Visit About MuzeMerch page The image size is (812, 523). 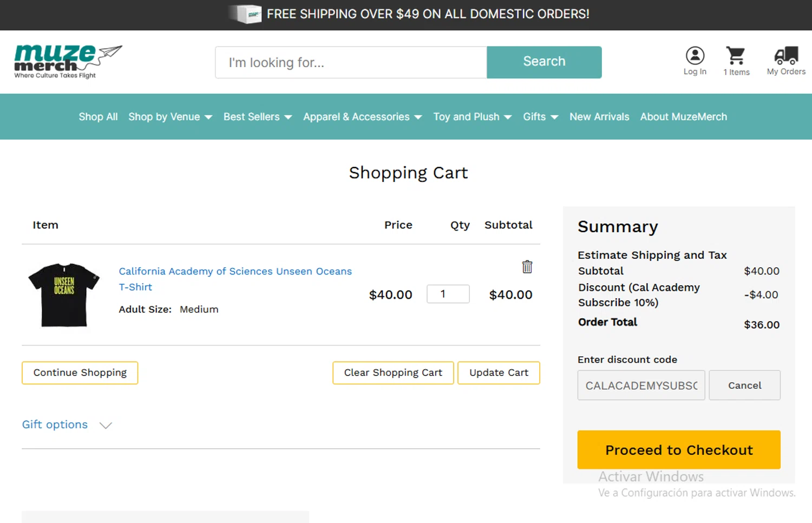click(x=683, y=117)
